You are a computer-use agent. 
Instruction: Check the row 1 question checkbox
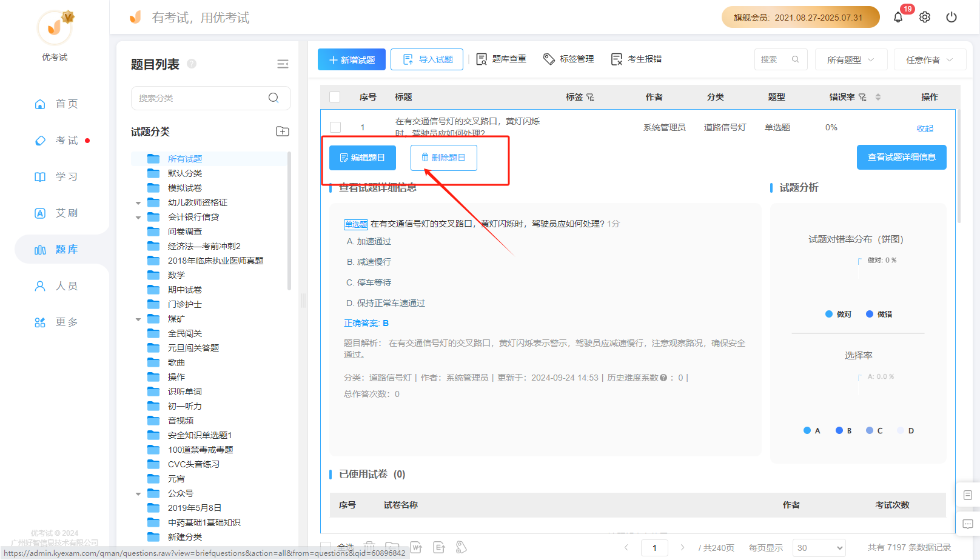point(335,127)
